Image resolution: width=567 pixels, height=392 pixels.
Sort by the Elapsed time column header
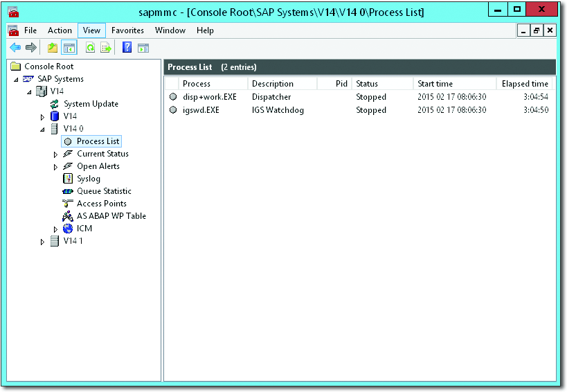525,84
